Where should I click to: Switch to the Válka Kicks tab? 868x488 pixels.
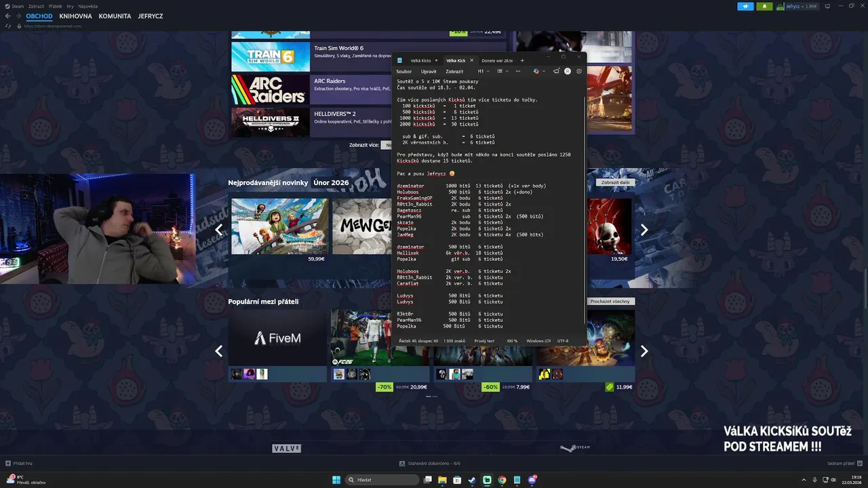click(x=420, y=60)
